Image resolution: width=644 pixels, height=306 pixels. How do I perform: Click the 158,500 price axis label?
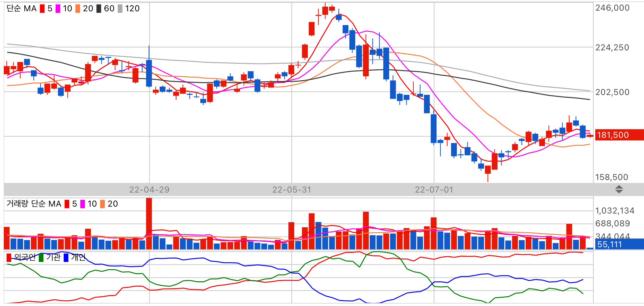point(612,177)
